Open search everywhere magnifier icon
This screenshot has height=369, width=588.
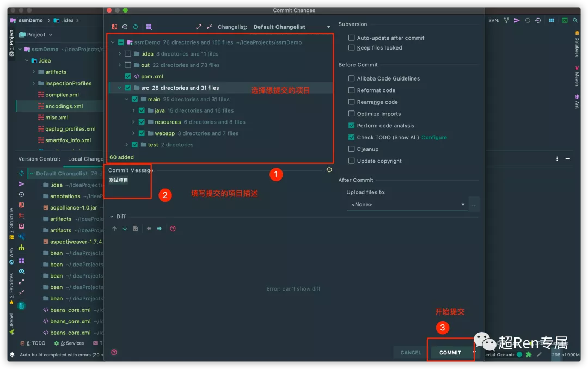(575, 20)
